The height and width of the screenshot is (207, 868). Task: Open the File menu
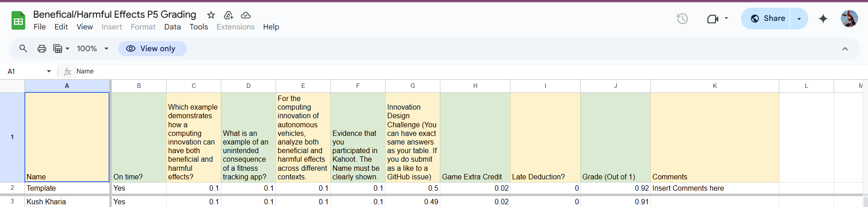point(40,27)
